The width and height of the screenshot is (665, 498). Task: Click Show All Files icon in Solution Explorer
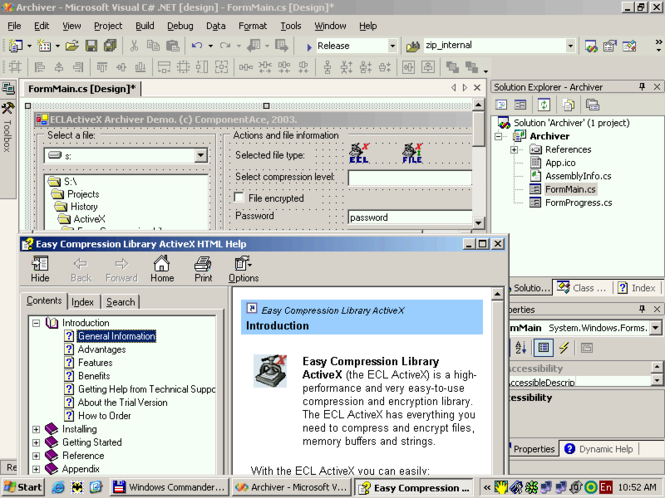pos(568,104)
